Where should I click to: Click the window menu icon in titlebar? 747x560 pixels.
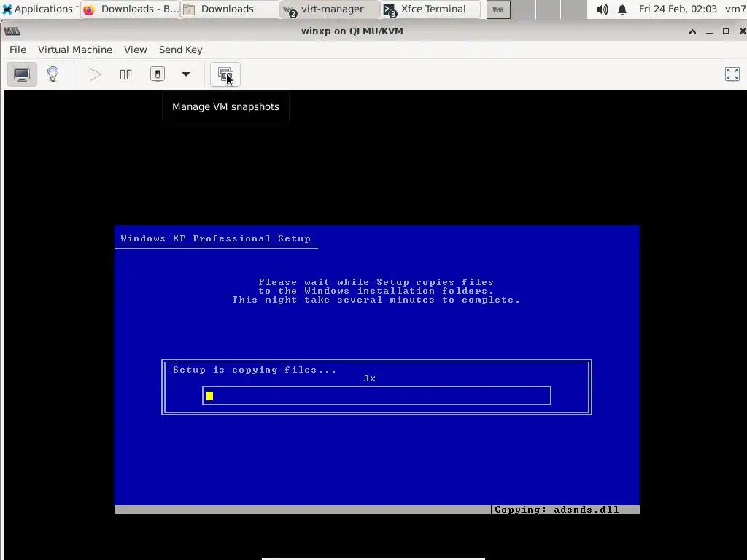pyautogui.click(x=12, y=31)
